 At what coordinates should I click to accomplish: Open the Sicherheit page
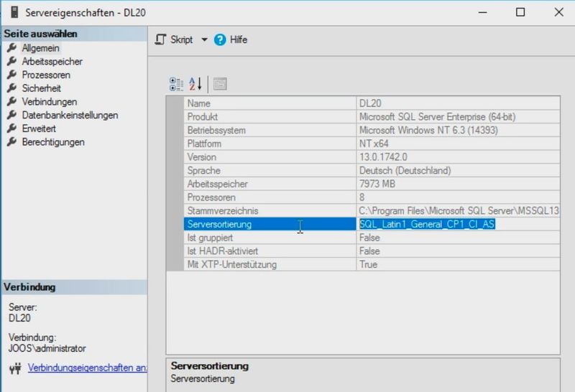pyautogui.click(x=41, y=88)
